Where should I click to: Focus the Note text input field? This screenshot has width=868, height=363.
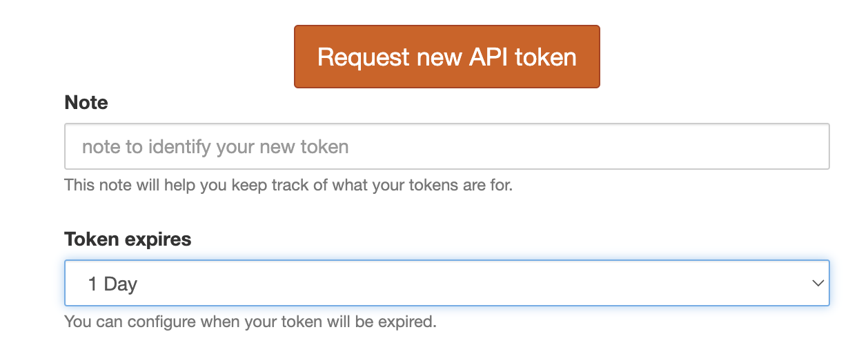(447, 146)
